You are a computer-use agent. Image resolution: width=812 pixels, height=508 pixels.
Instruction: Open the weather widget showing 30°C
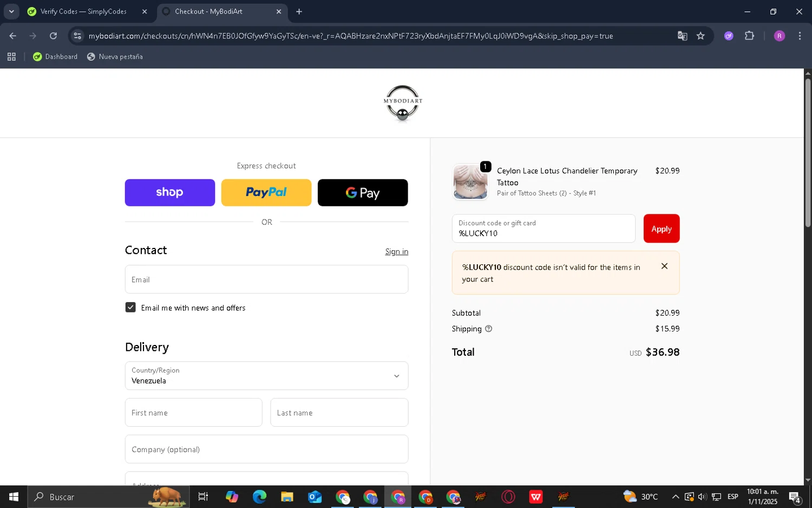tap(640, 497)
